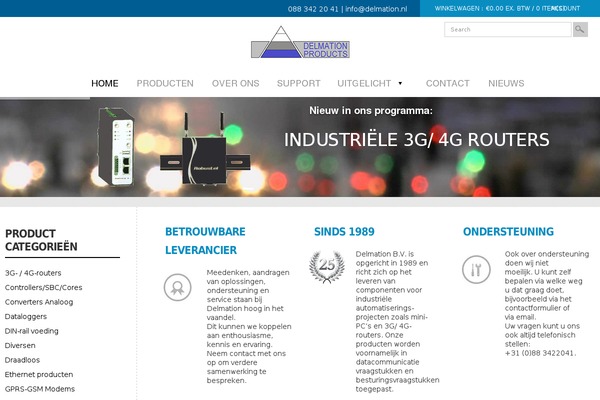Click the award ribbon icon
The width and height of the screenshot is (600, 400).
tap(178, 287)
